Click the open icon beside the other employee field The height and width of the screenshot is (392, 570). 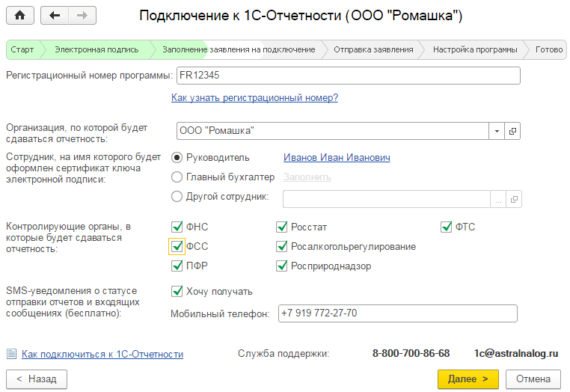click(x=514, y=199)
